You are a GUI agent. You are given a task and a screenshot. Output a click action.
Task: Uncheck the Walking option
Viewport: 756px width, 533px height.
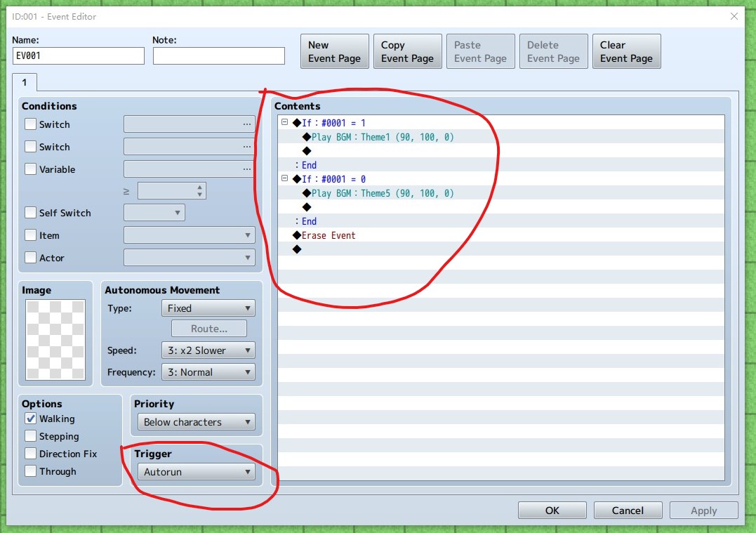pyautogui.click(x=30, y=419)
